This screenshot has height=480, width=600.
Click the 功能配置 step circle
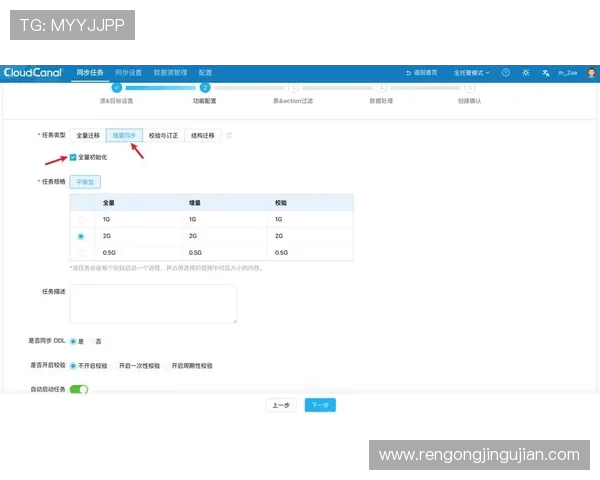tap(204, 87)
